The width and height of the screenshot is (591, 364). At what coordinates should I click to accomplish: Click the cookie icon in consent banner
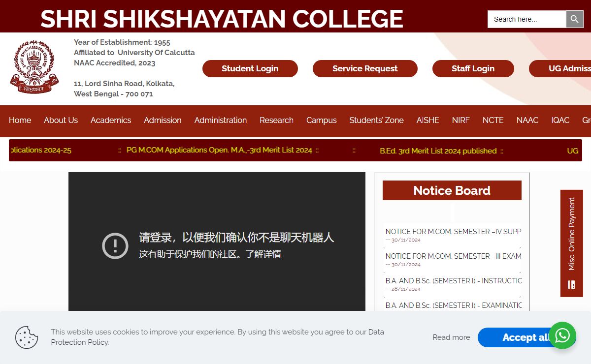[x=27, y=337]
